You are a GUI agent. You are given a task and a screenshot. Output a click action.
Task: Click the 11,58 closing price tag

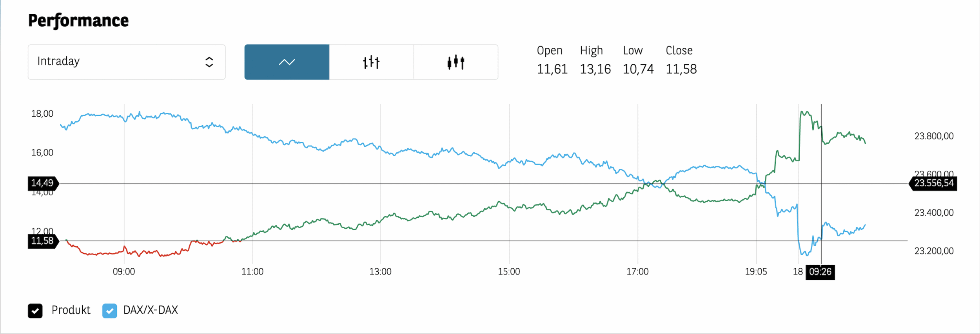(x=42, y=241)
